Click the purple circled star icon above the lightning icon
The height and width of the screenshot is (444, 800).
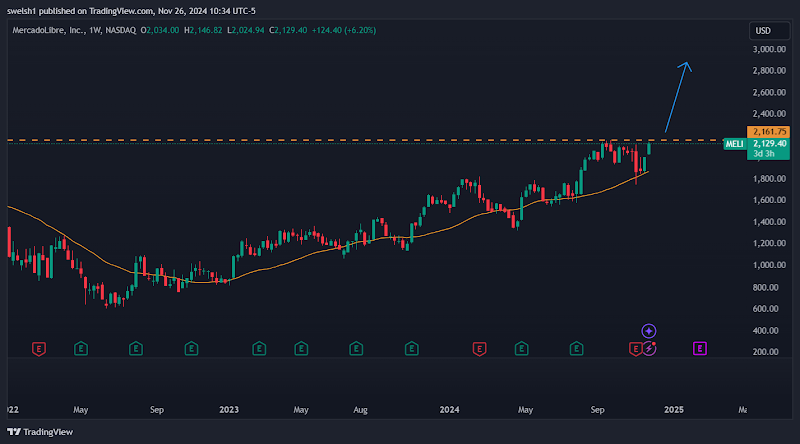(648, 331)
